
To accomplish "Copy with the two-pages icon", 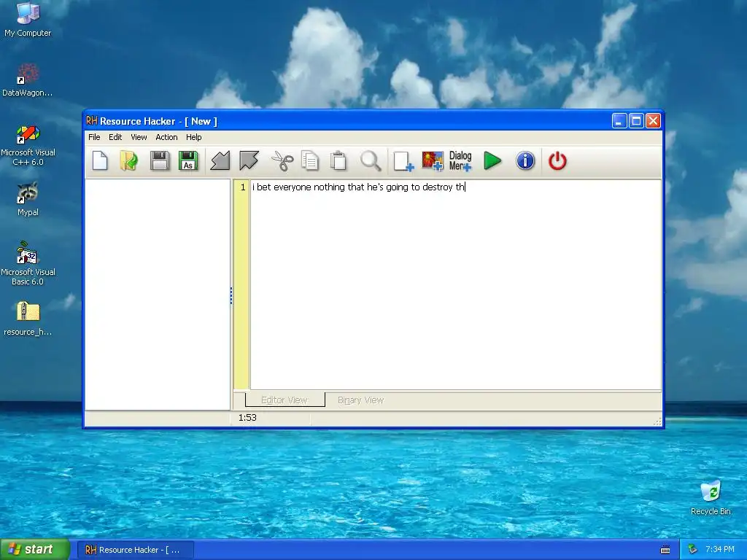I will pos(310,161).
